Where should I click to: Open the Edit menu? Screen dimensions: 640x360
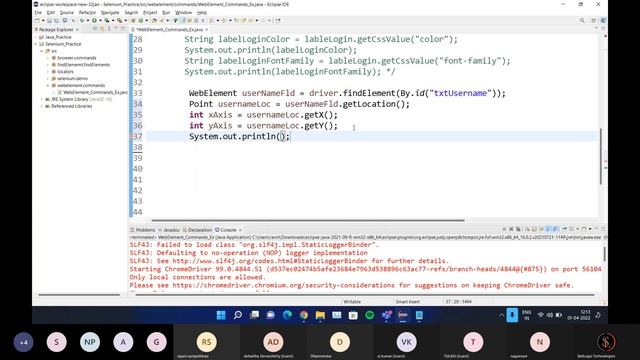(x=51, y=13)
